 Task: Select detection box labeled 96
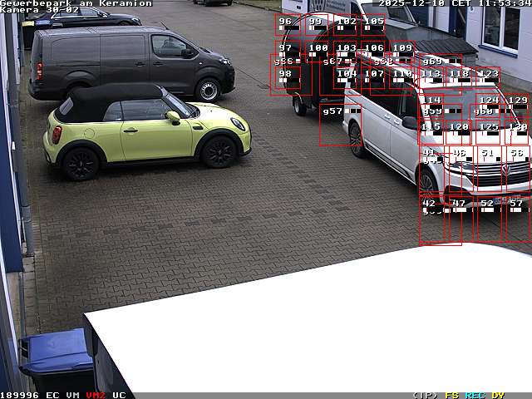click(x=287, y=25)
